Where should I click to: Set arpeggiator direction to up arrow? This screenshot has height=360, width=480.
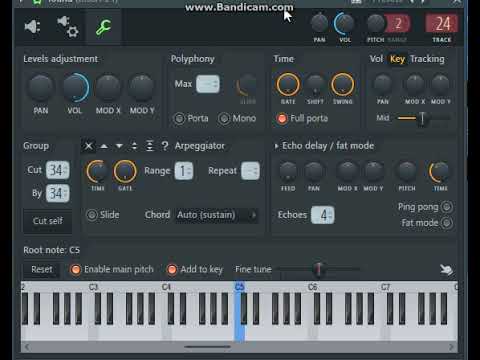[x=104, y=146]
